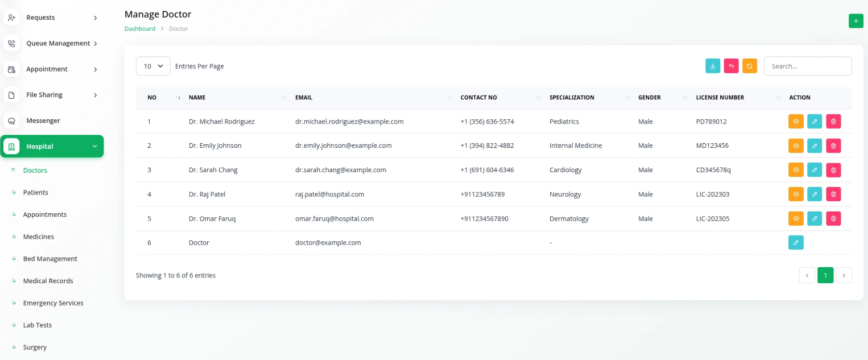
Task: Open Patients in the Hospital submenu
Action: pos(36,192)
